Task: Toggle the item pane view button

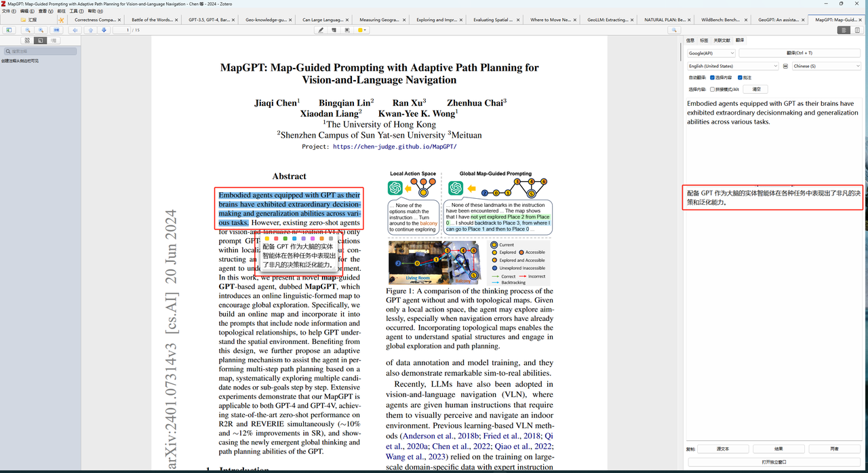Action: click(844, 30)
